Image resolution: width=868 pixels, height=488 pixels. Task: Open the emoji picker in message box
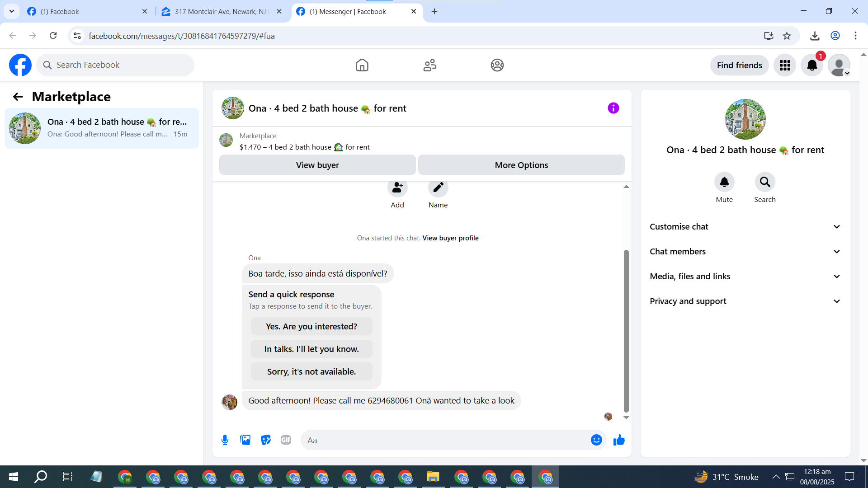coord(596,440)
